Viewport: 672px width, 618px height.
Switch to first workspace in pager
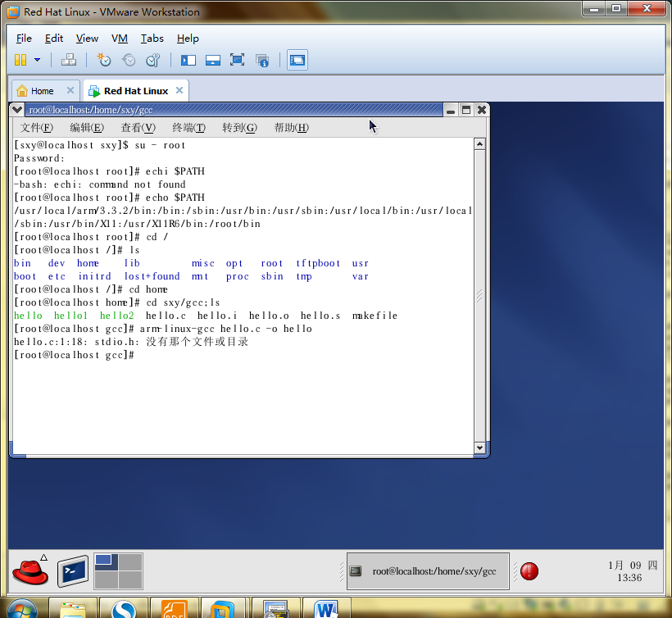pos(107,562)
